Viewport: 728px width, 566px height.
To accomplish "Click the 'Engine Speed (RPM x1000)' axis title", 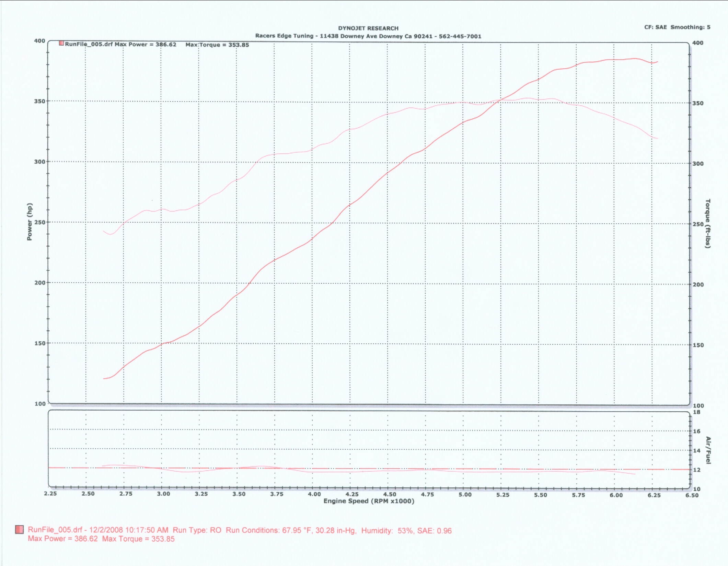I will [369, 501].
